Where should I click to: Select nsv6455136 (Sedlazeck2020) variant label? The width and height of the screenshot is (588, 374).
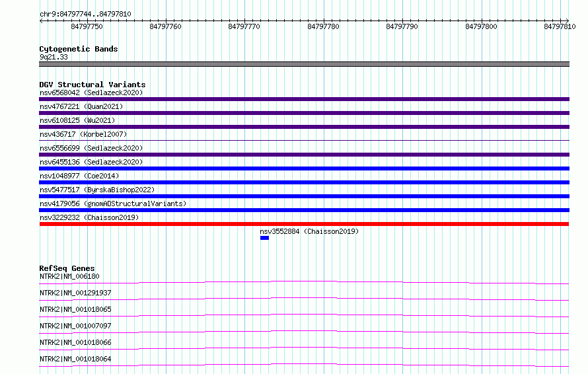[91, 162]
